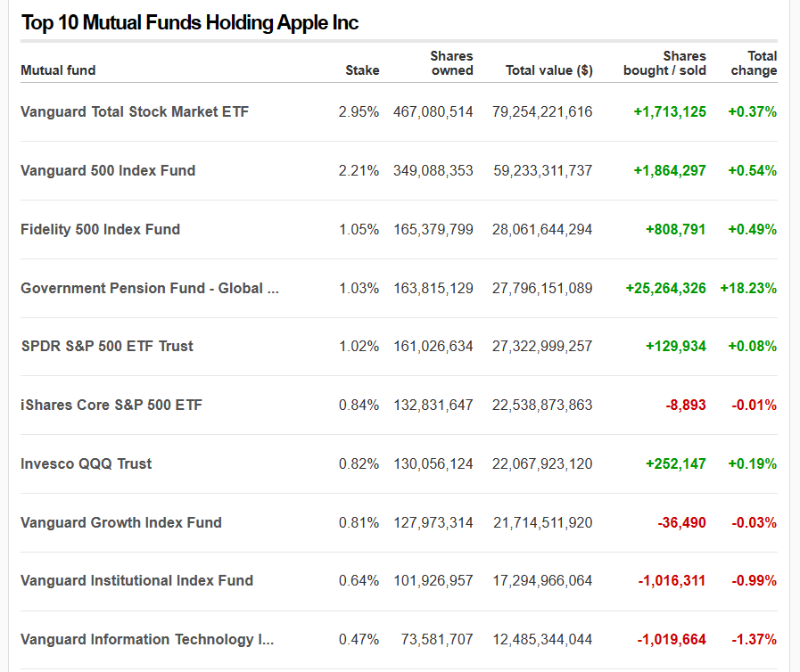
Task: Select shares sold value -1,016,311
Action: [x=672, y=581]
